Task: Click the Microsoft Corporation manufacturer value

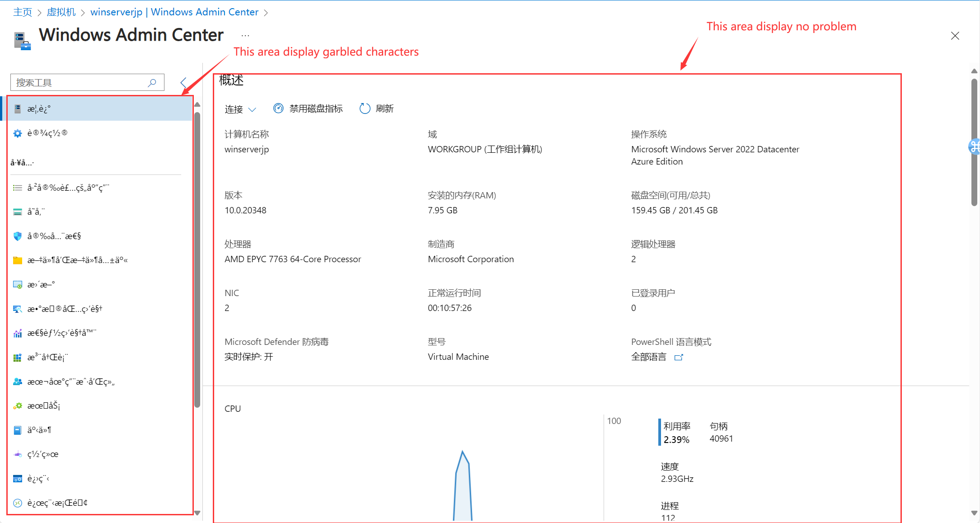Action: [x=471, y=259]
